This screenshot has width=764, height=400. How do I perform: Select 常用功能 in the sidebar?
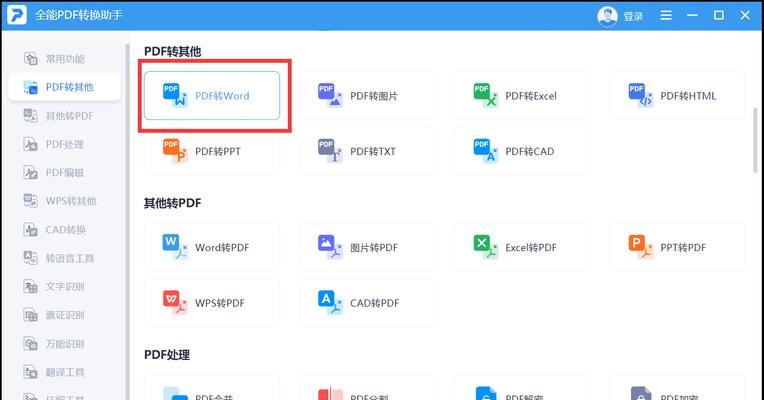pos(64,59)
